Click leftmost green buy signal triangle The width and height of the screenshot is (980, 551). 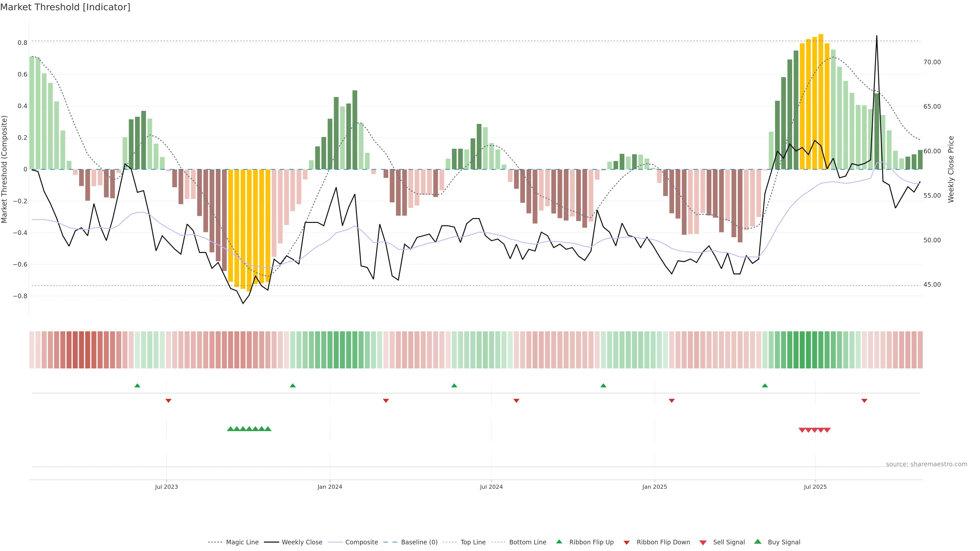230,429
